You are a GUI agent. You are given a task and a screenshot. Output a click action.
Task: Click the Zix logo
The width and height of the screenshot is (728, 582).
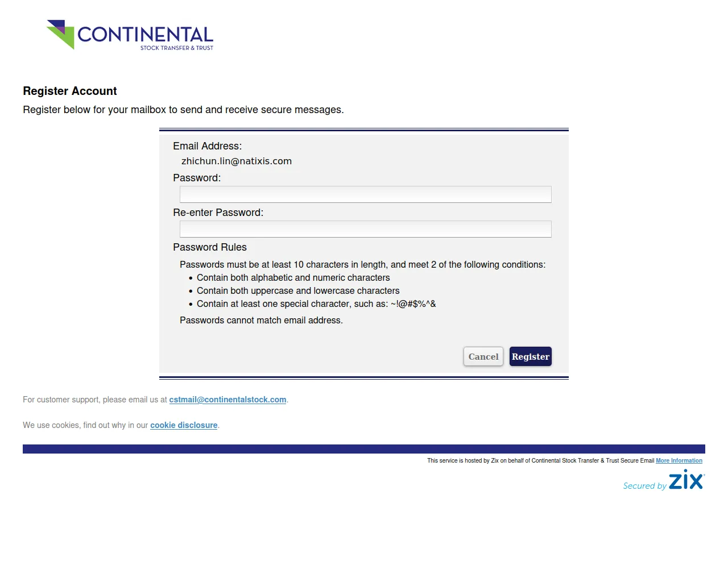[686, 481]
